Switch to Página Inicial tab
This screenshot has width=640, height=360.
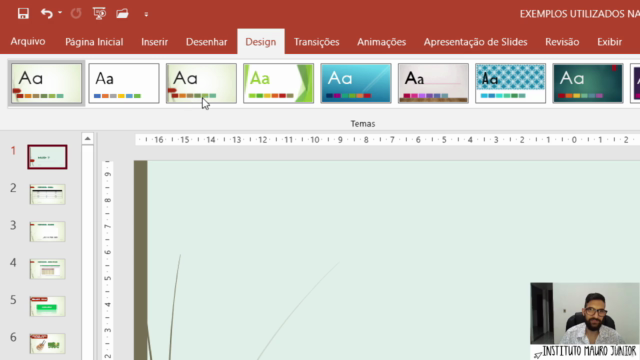click(x=94, y=42)
